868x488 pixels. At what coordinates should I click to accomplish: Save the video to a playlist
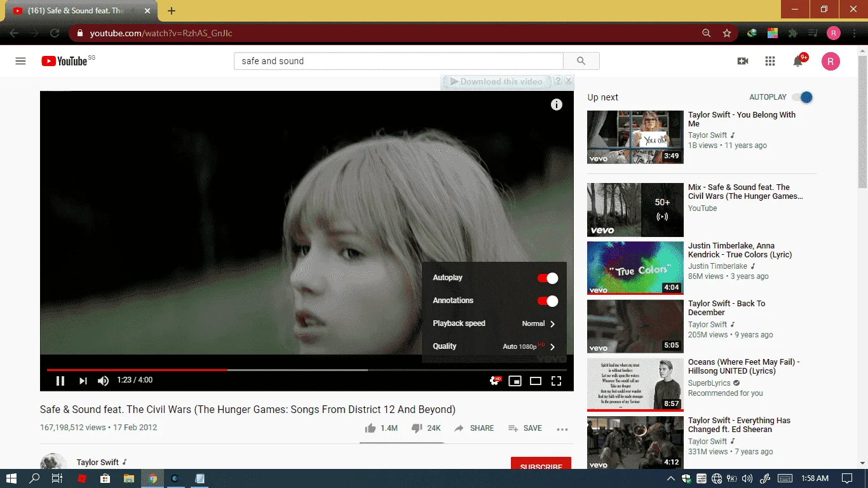point(525,428)
